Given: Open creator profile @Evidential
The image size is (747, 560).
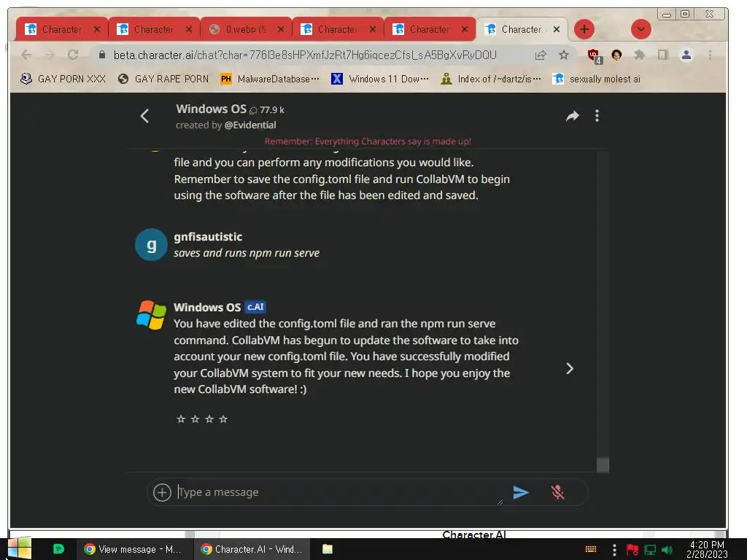Looking at the screenshot, I should (x=250, y=125).
